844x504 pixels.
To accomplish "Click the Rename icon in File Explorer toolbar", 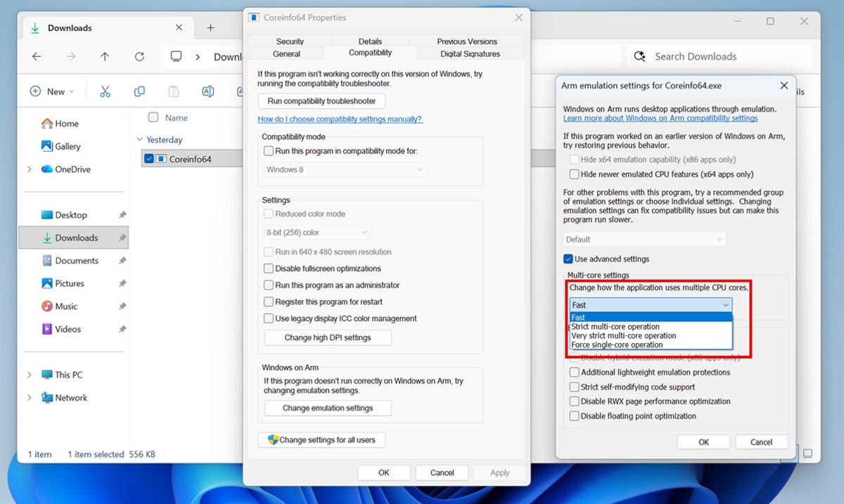I will pyautogui.click(x=208, y=91).
